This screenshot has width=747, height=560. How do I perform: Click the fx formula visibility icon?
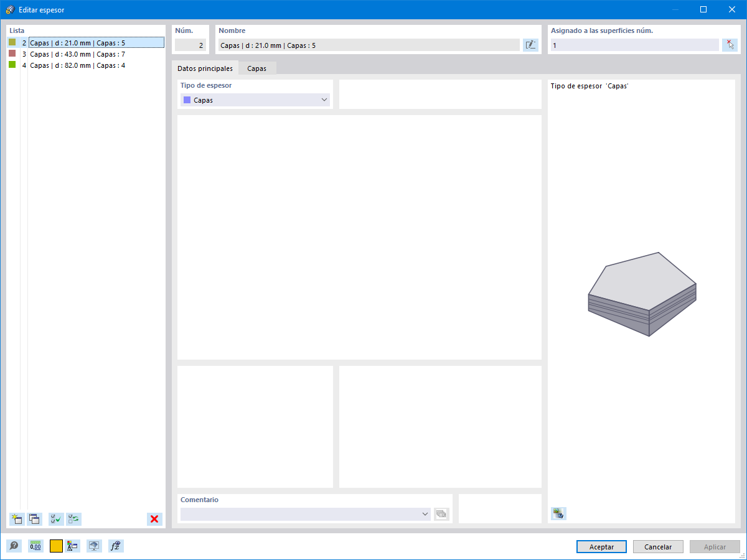coord(116,546)
